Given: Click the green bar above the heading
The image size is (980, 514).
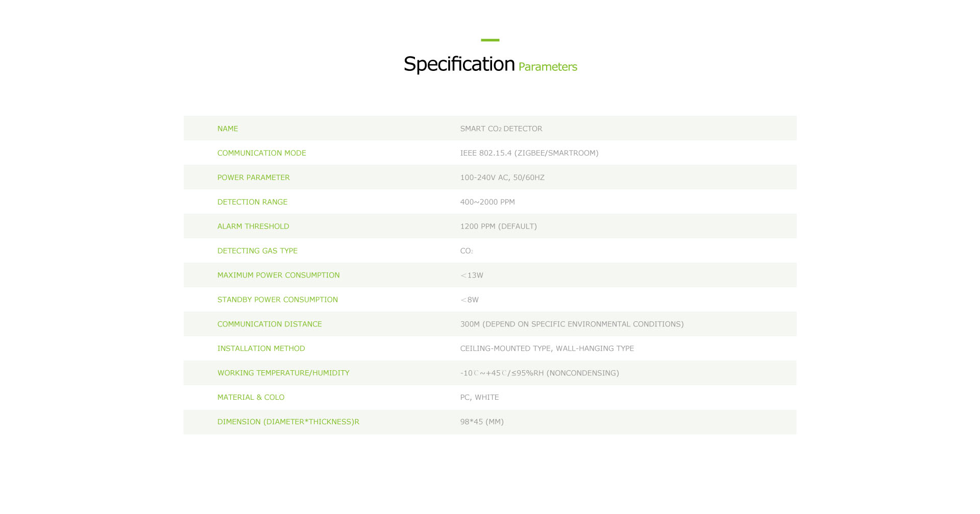Looking at the screenshot, I should click(x=490, y=40).
